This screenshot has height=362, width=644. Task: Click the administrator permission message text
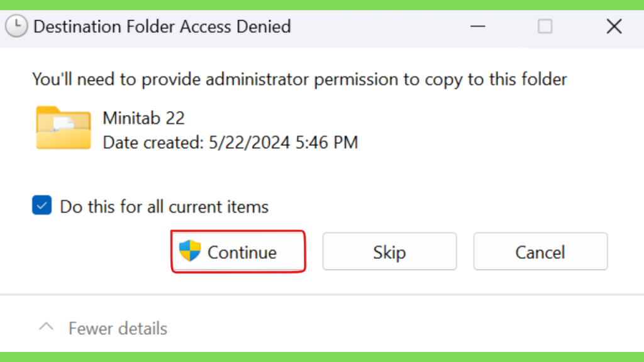click(299, 79)
